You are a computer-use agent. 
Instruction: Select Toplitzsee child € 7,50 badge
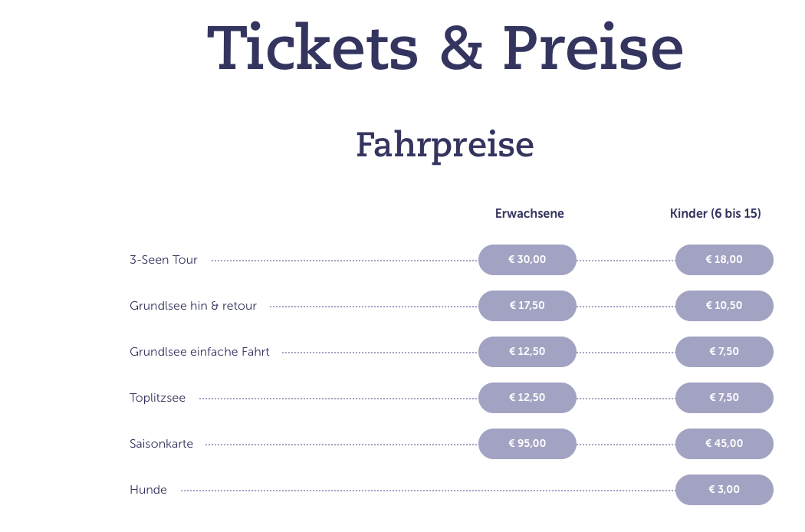(x=724, y=398)
